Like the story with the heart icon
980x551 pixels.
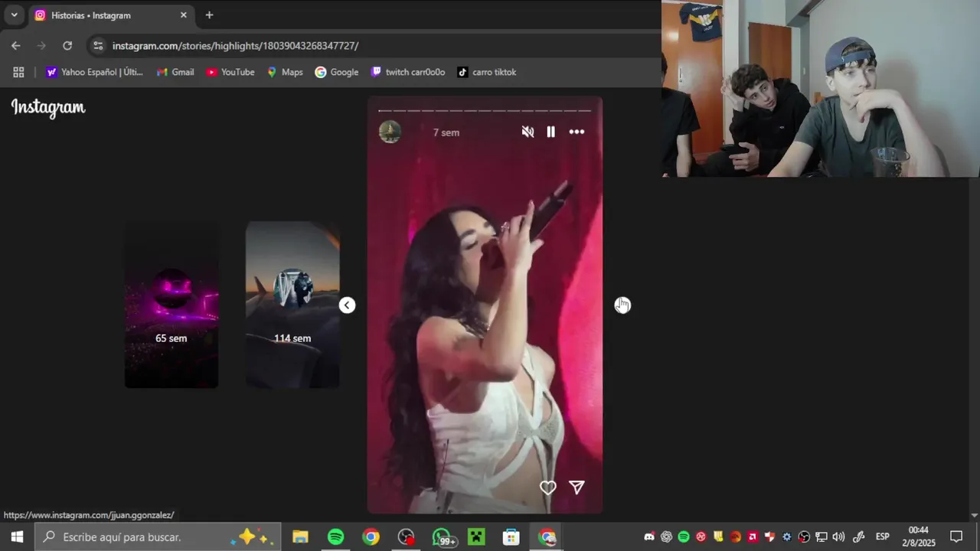click(x=547, y=487)
